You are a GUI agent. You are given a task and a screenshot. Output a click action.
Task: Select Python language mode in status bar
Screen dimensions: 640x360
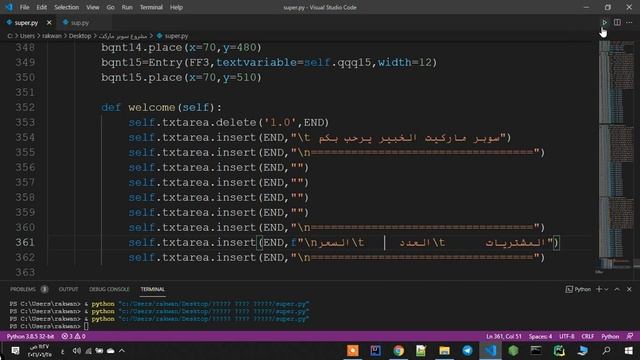[610, 336]
